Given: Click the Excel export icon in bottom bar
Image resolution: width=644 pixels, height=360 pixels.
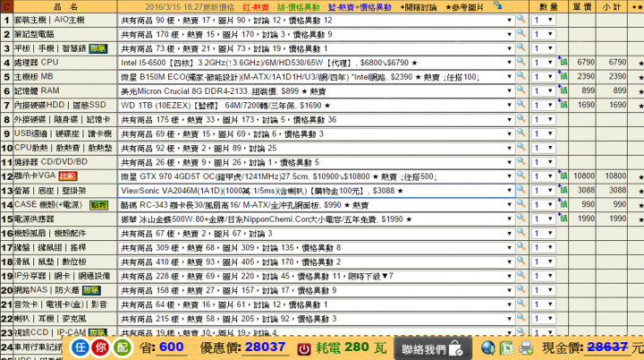Looking at the screenshot, I should pos(507,348).
